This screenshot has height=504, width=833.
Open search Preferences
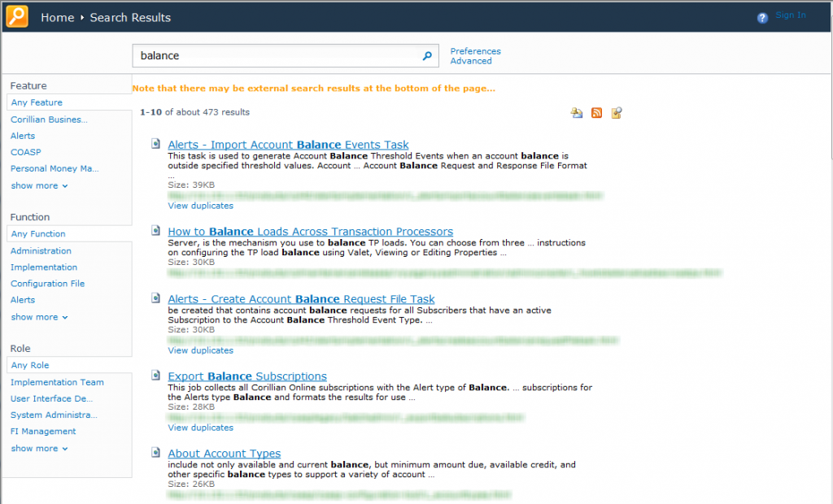(475, 51)
